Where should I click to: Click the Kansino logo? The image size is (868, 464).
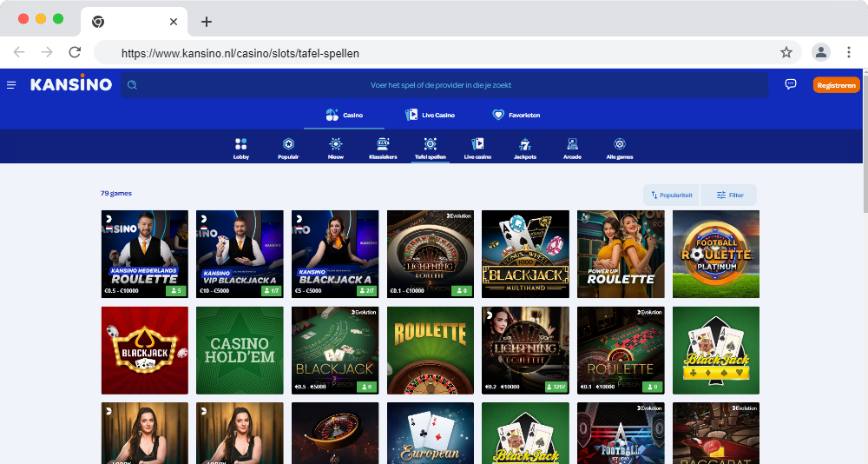(71, 83)
